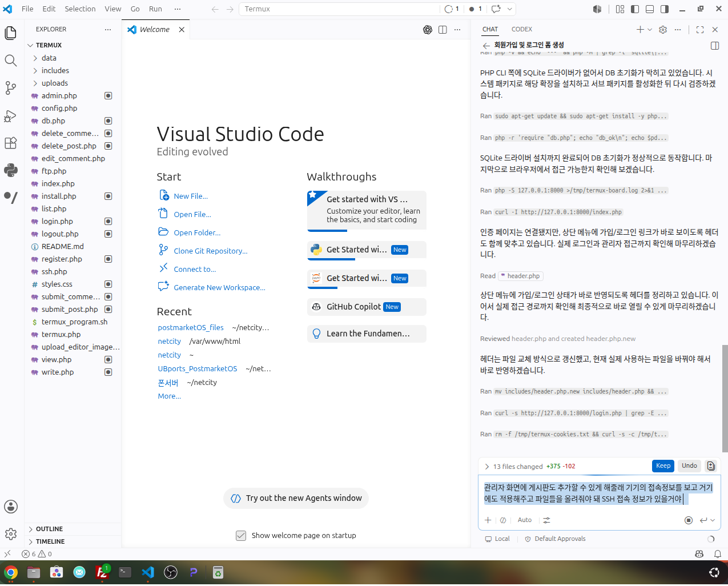Open Terminal from the taskbar

(125, 572)
